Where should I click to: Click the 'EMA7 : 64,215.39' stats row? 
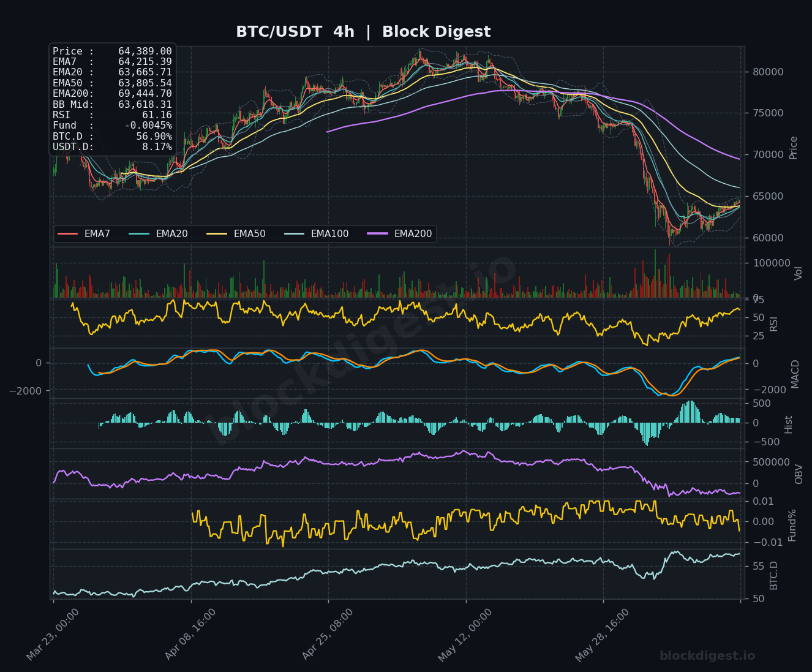[112, 62]
